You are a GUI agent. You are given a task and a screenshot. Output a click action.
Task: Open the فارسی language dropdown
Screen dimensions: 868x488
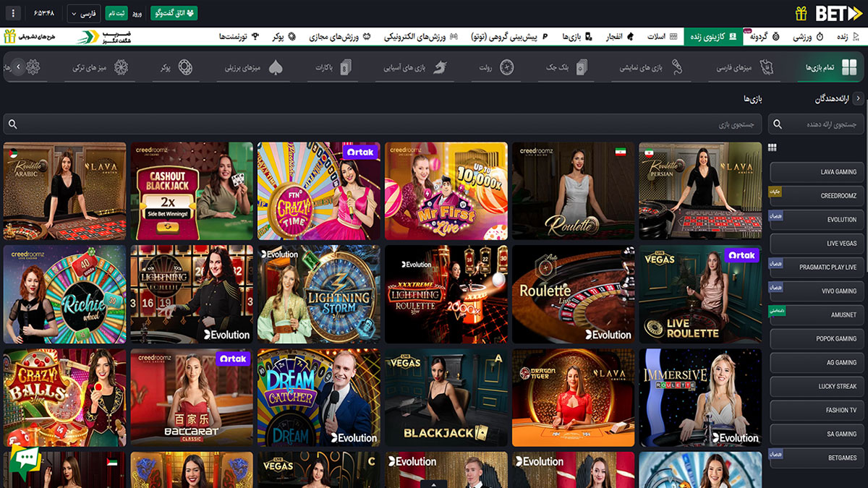click(83, 14)
